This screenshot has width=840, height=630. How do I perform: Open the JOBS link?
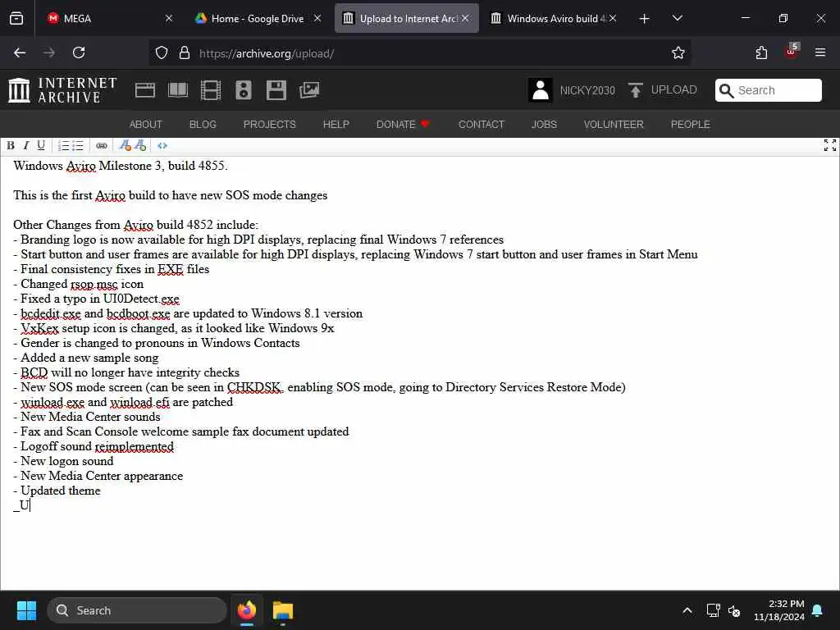545,125
